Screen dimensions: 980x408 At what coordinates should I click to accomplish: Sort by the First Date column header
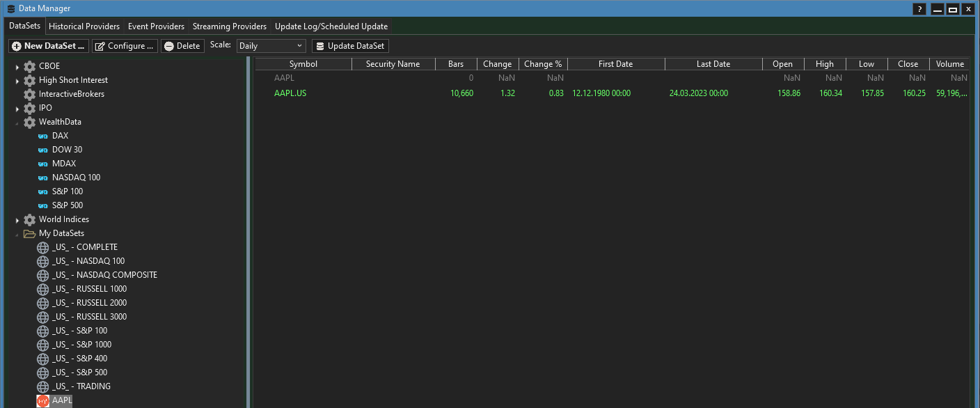click(616, 64)
